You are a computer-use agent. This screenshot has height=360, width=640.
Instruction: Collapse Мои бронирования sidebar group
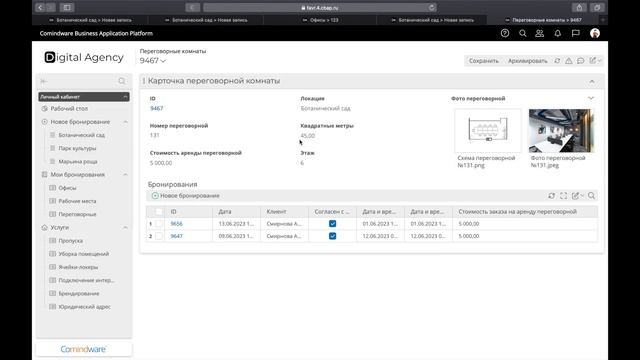(x=125, y=175)
